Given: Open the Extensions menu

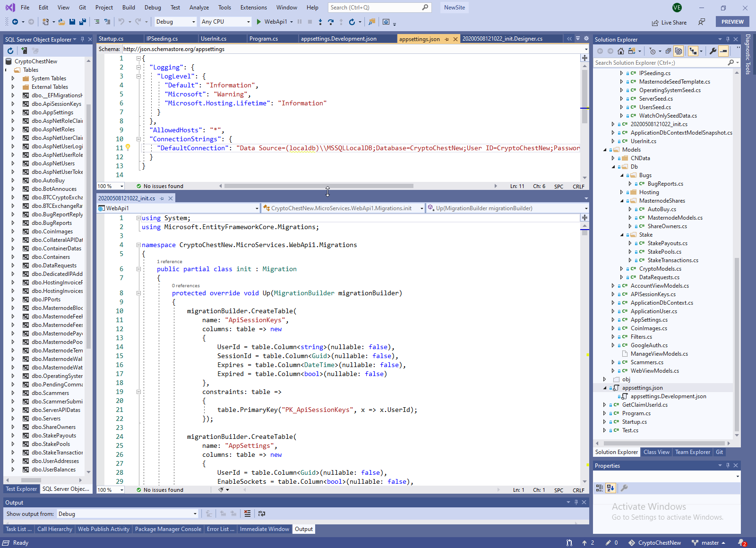Looking at the screenshot, I should click(253, 8).
